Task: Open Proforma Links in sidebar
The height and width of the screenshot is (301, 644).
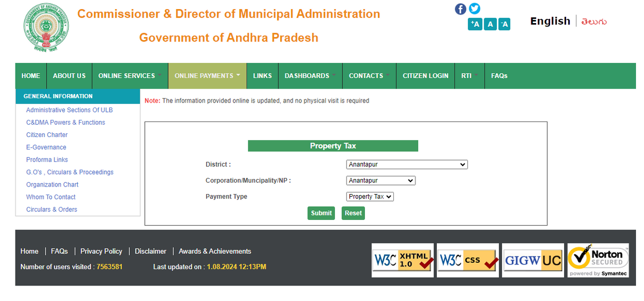Action: [47, 160]
